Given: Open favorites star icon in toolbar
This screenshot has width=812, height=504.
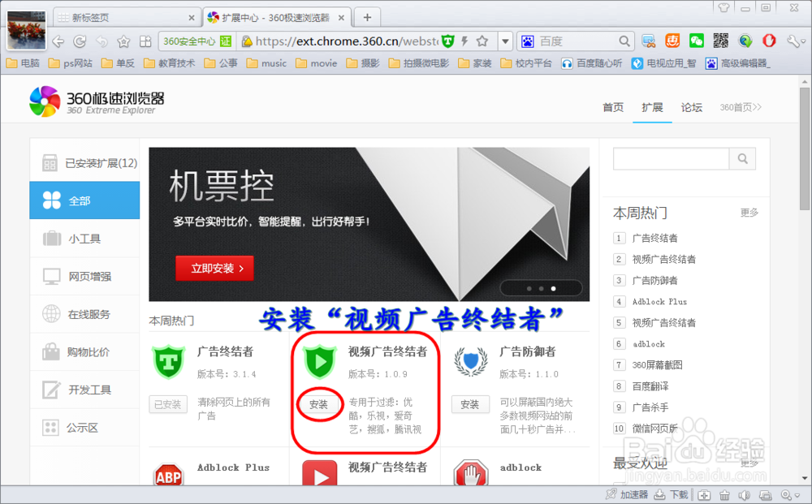Looking at the screenshot, I should tap(123, 41).
